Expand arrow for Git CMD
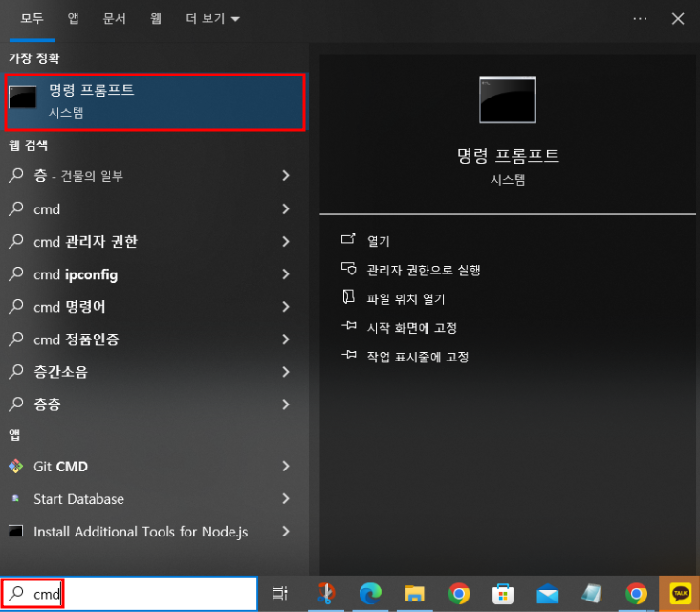The image size is (700, 612). (286, 467)
